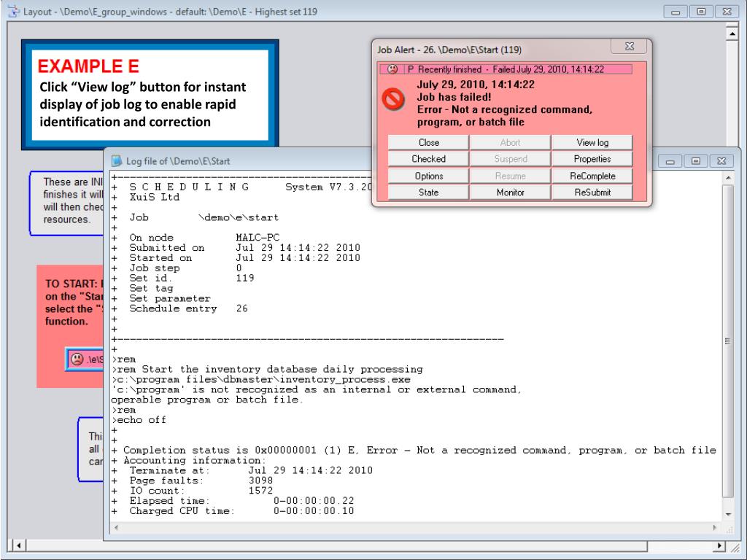Click the 'On node MALC-PC' log line
Image resolution: width=747 pixels, height=560 pixels.
coord(204,238)
